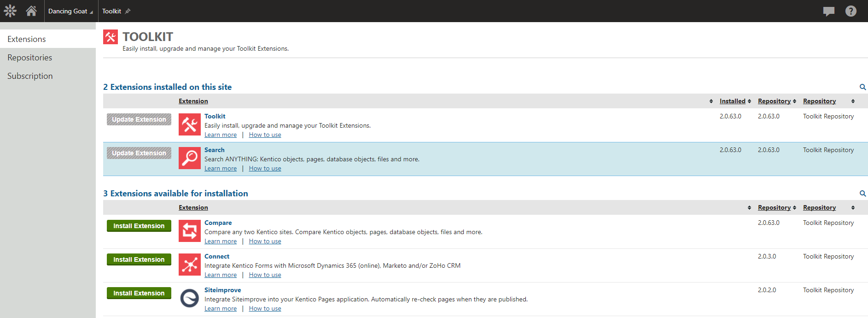Install the Compare extension
This screenshot has height=318, width=868.
(x=139, y=226)
